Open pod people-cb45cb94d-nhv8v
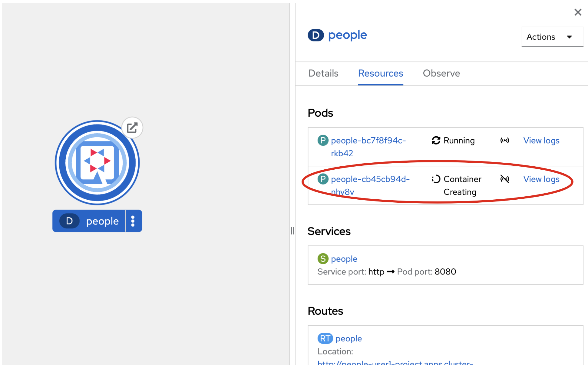This screenshot has width=588, height=369. point(370,179)
